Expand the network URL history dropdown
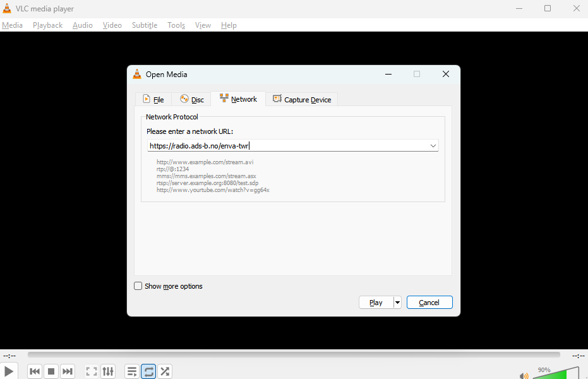 (x=433, y=146)
